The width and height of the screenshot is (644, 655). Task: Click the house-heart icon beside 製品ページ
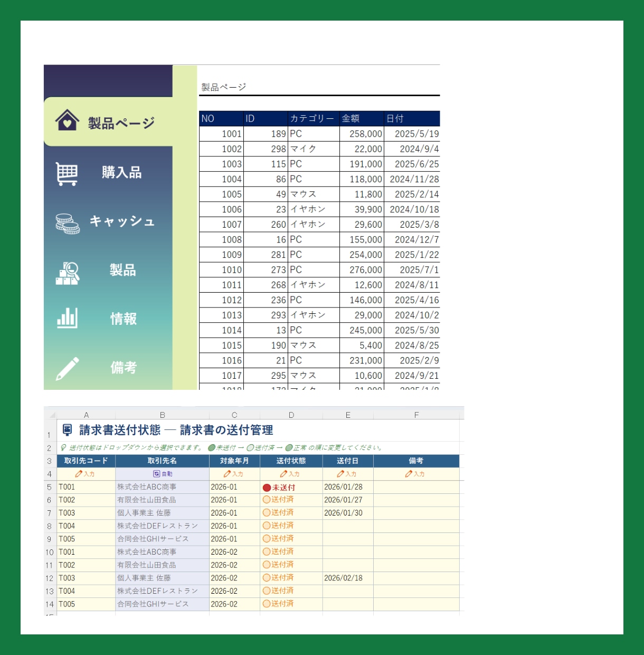pos(67,120)
